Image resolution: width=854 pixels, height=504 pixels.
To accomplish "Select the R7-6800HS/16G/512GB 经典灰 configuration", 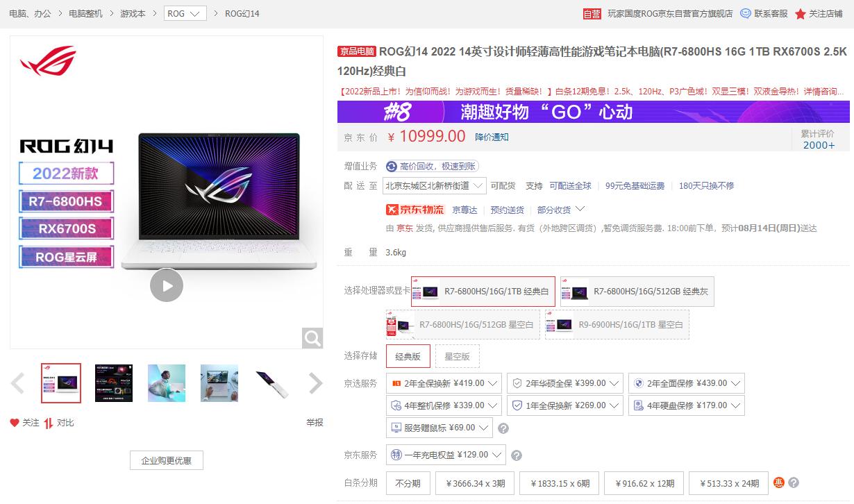I will point(636,292).
